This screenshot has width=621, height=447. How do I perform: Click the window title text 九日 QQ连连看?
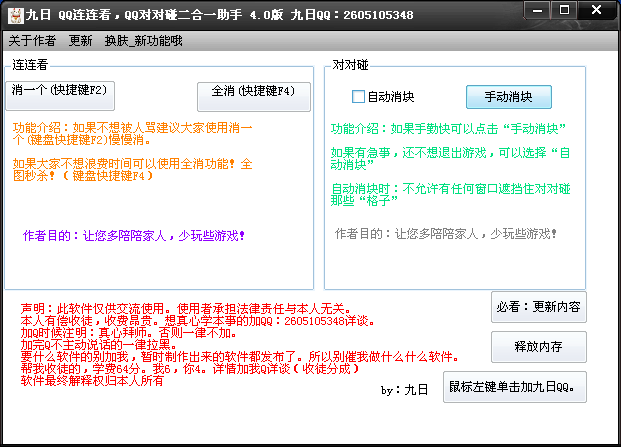[220, 15]
